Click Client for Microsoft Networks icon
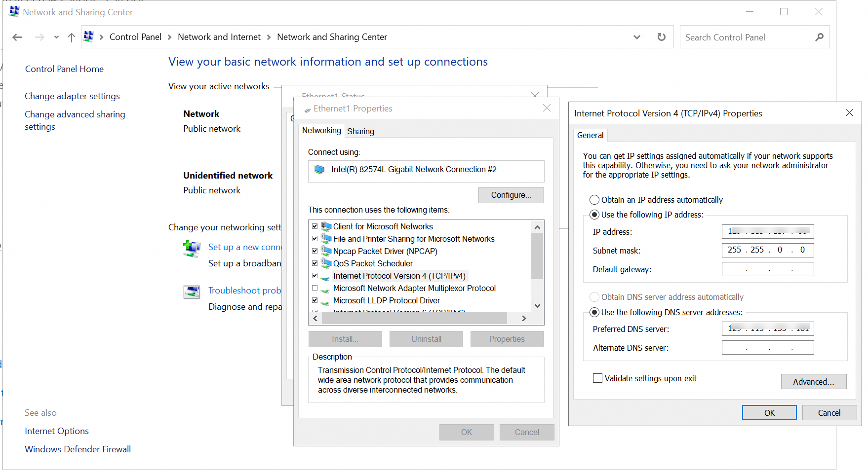 point(326,226)
